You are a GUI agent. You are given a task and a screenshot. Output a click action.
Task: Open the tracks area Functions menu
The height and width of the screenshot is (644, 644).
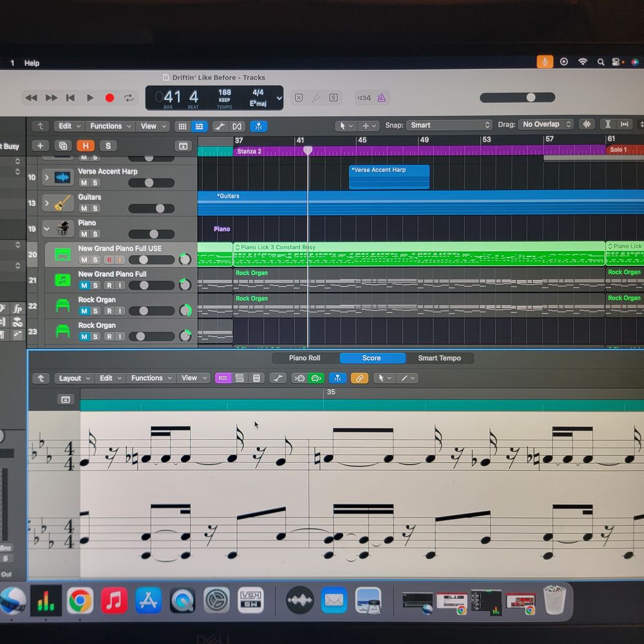110,126
